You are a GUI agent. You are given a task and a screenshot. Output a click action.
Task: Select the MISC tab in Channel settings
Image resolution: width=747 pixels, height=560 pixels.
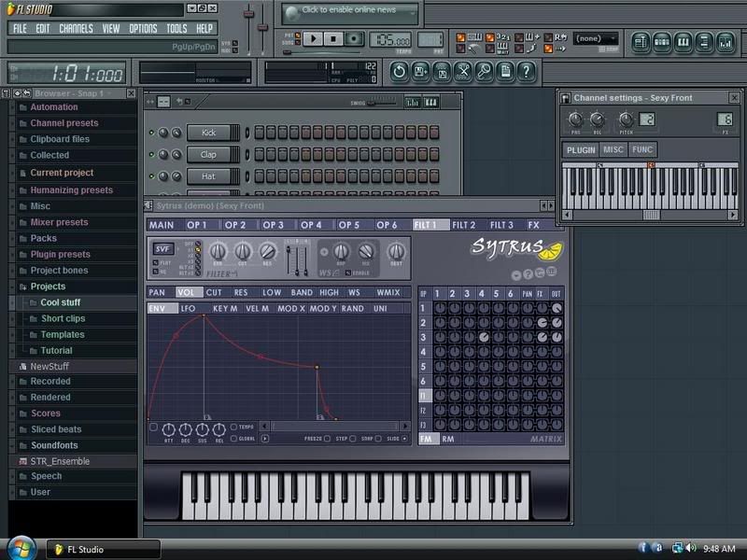[x=613, y=149]
